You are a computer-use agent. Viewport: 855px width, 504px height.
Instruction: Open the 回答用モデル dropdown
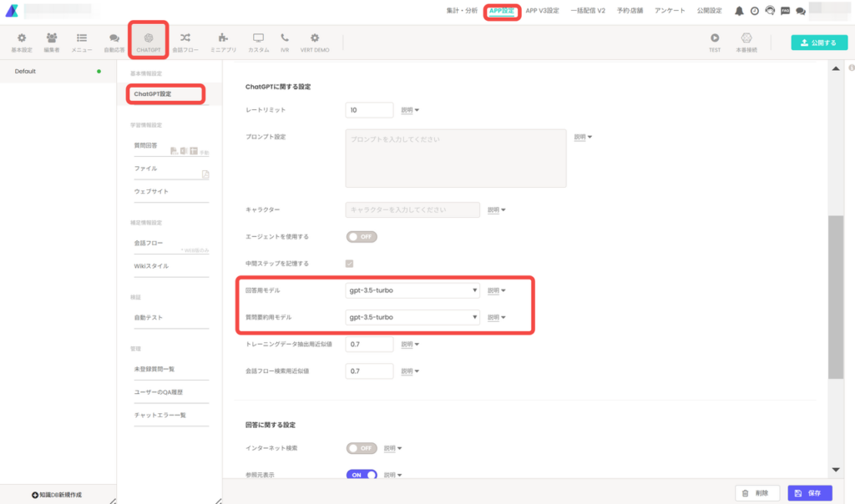point(412,290)
